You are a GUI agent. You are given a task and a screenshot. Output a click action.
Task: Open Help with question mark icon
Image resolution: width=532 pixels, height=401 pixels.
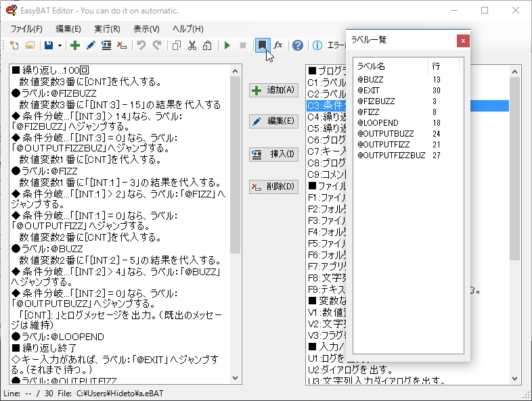tap(298, 45)
